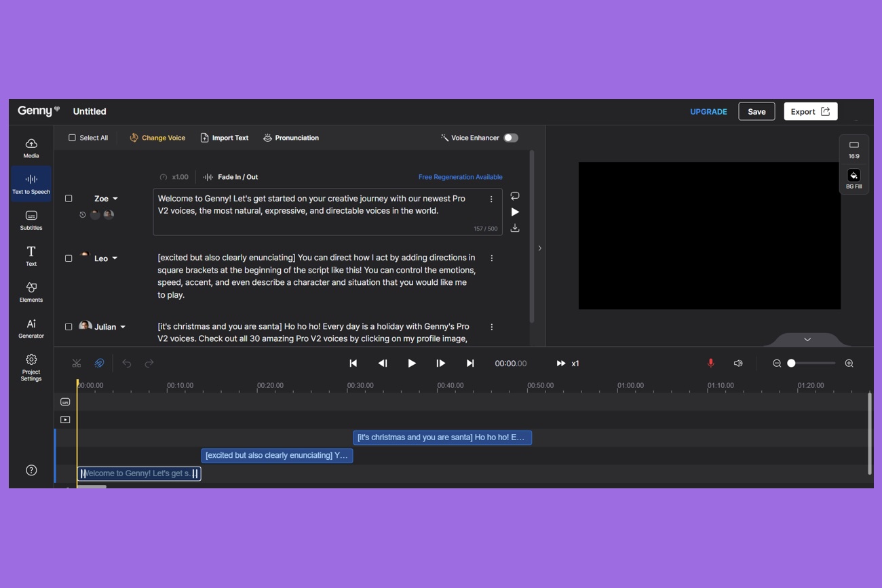Select the scissors split tool
Image resolution: width=882 pixels, height=588 pixels.
[x=77, y=364]
